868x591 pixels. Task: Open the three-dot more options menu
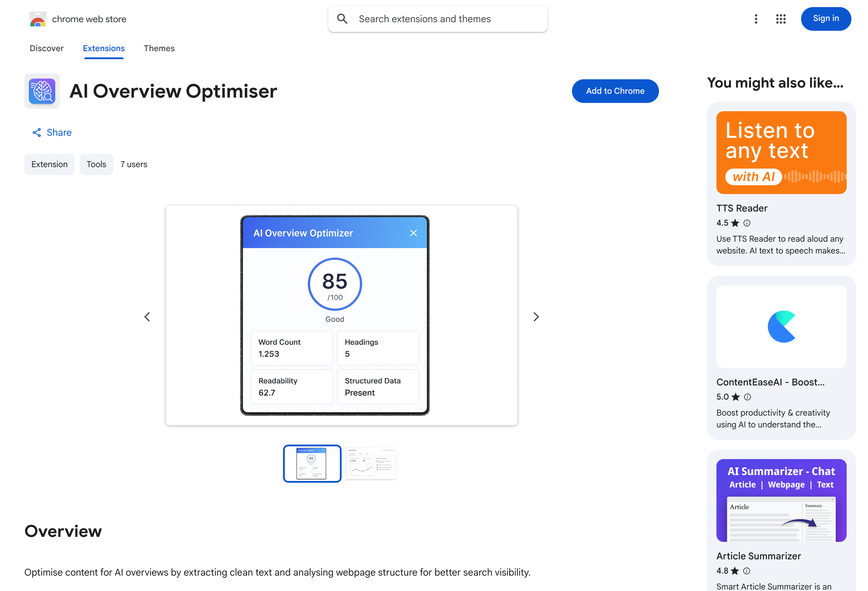coord(756,19)
